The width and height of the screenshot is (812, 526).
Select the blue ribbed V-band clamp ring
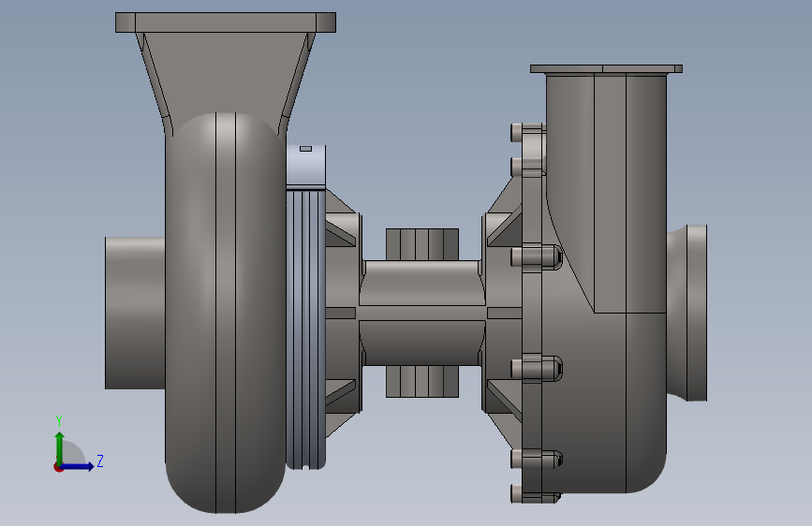click(x=305, y=329)
